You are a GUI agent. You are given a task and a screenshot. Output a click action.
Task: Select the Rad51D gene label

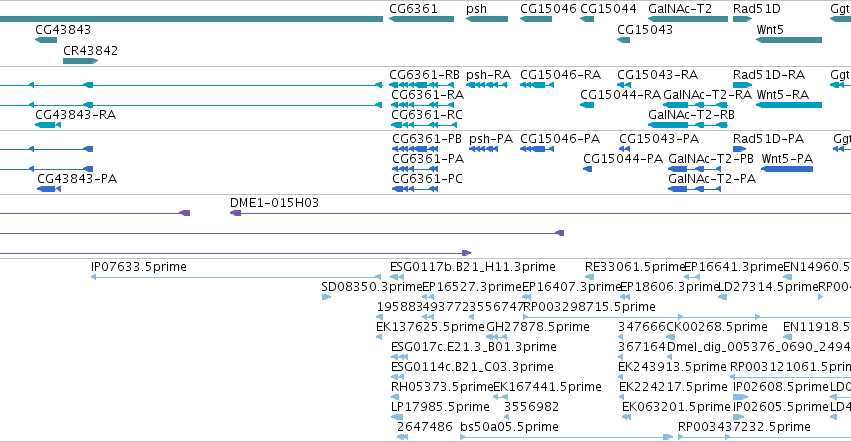757,9
